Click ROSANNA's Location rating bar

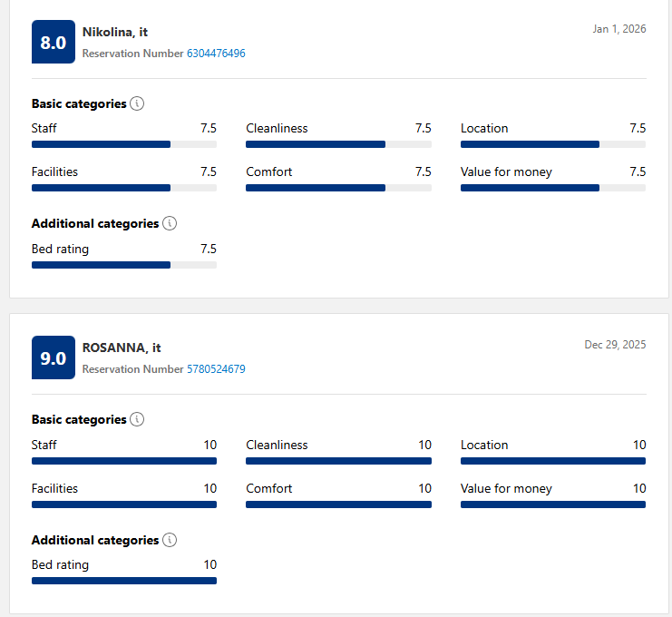point(553,461)
